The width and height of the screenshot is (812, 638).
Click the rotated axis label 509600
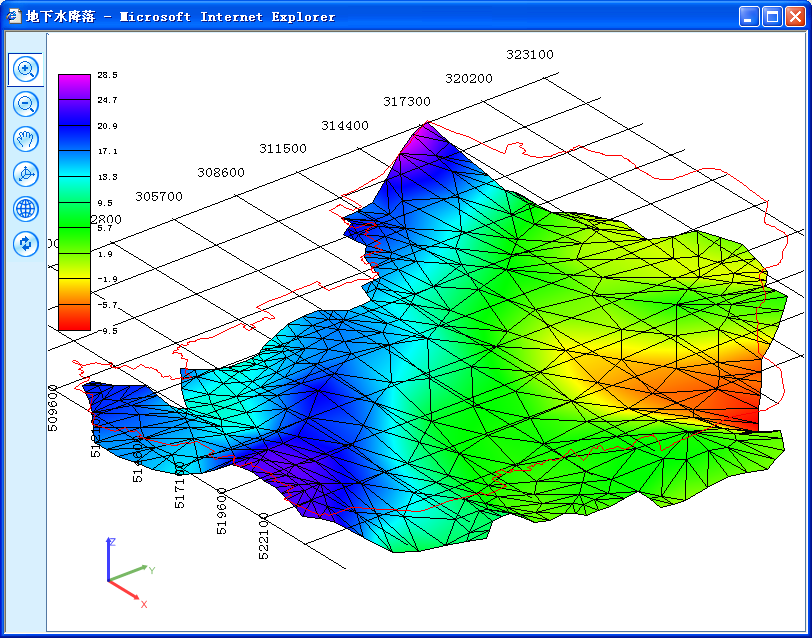tap(53, 408)
